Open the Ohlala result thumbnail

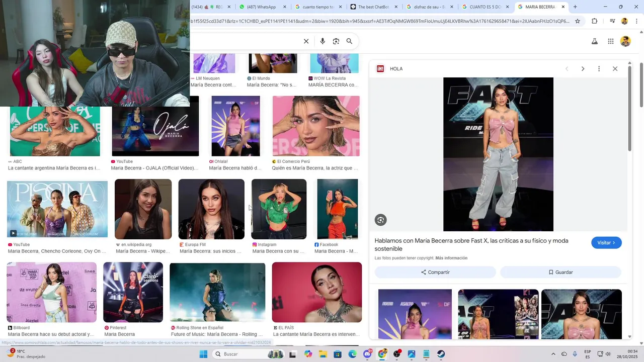tap(235, 126)
